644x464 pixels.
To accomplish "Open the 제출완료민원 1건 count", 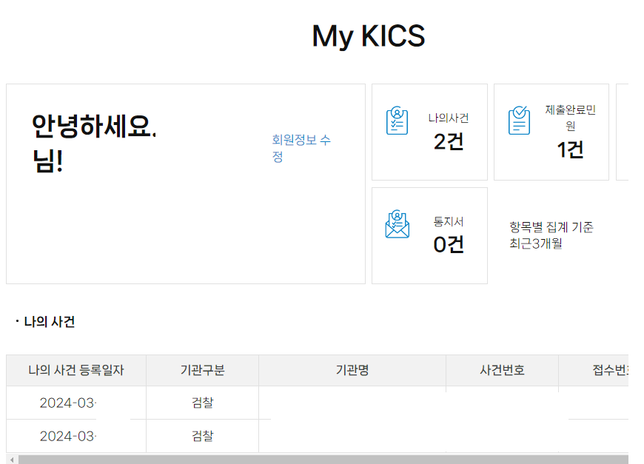I will point(570,150).
